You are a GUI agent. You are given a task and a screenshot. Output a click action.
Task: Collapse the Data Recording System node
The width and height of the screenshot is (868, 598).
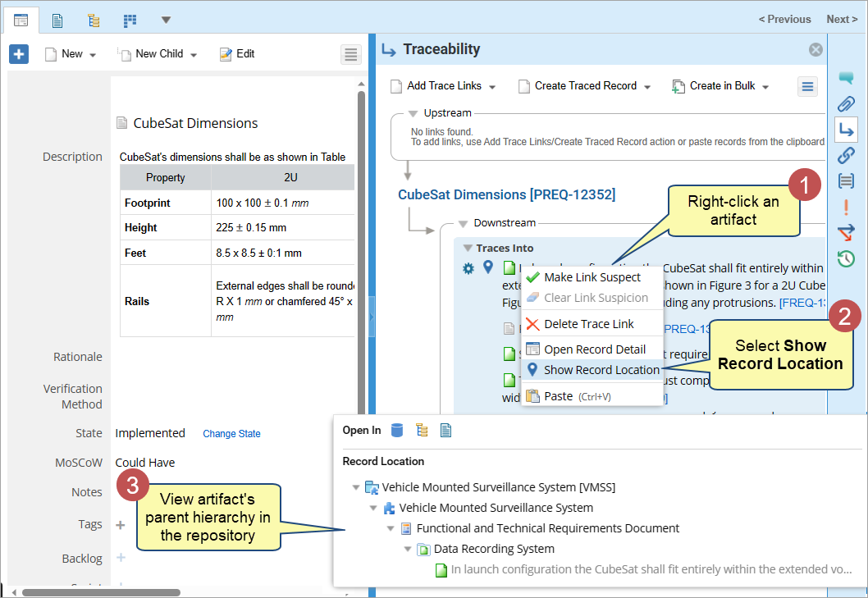[408, 550]
